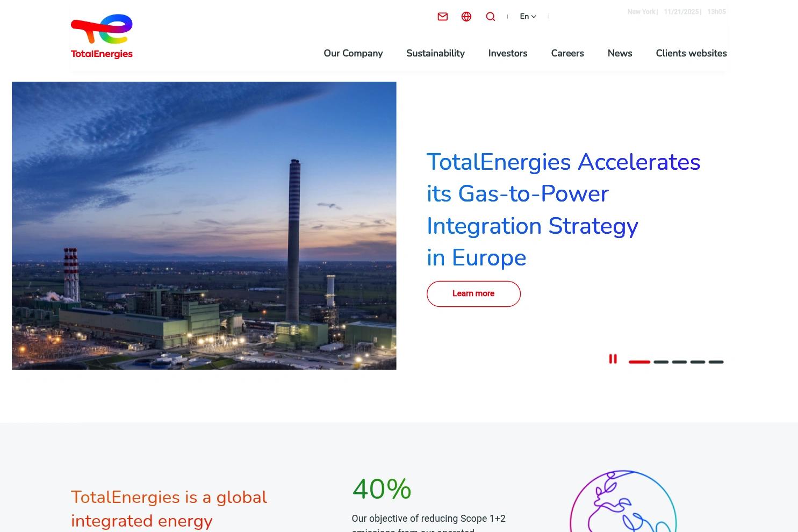Jump to the second carousel slide indicator
This screenshot has height=532, width=798.
(x=661, y=362)
